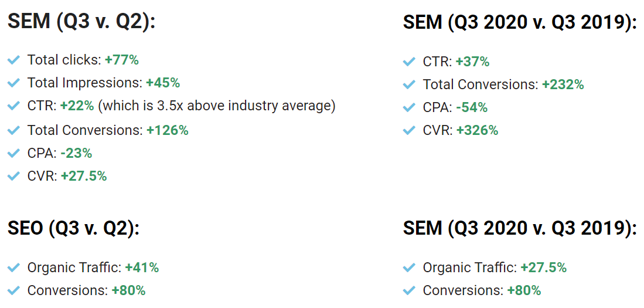Image resolution: width=644 pixels, height=308 pixels.
Task: Select the +45% Total Impressions value
Action: point(163,83)
